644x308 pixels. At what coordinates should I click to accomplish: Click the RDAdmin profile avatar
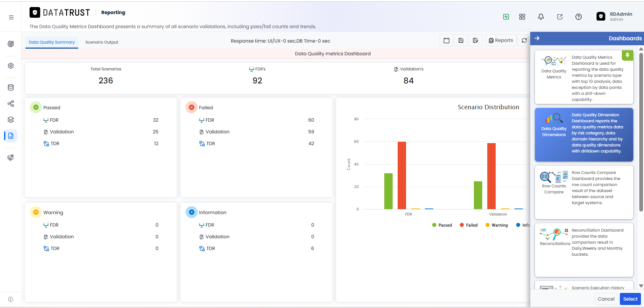[601, 16]
